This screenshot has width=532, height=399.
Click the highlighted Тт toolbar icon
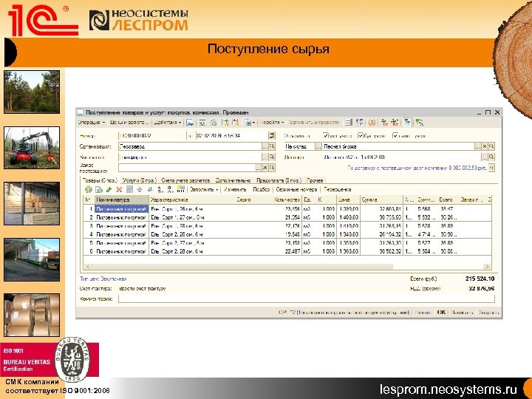tap(407, 123)
